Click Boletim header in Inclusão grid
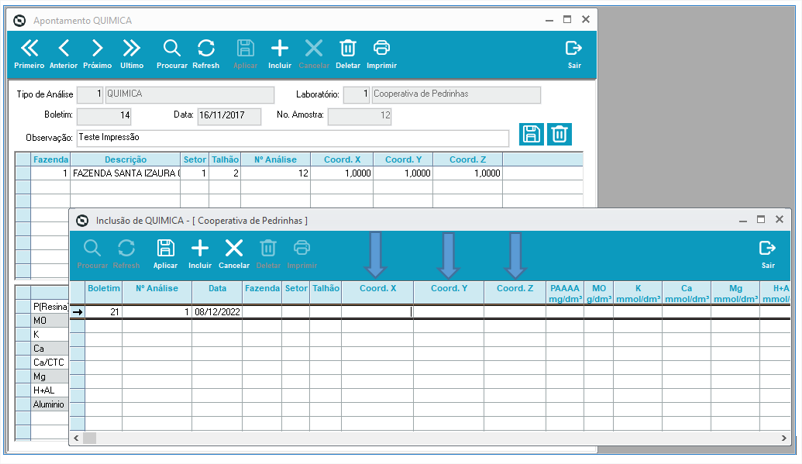The width and height of the screenshot is (802, 464). coord(103,293)
